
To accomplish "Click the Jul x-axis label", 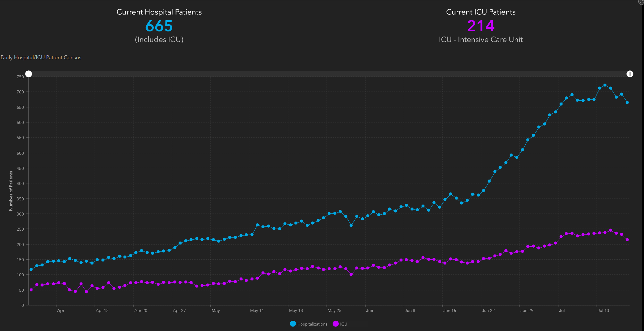I will tap(562, 310).
